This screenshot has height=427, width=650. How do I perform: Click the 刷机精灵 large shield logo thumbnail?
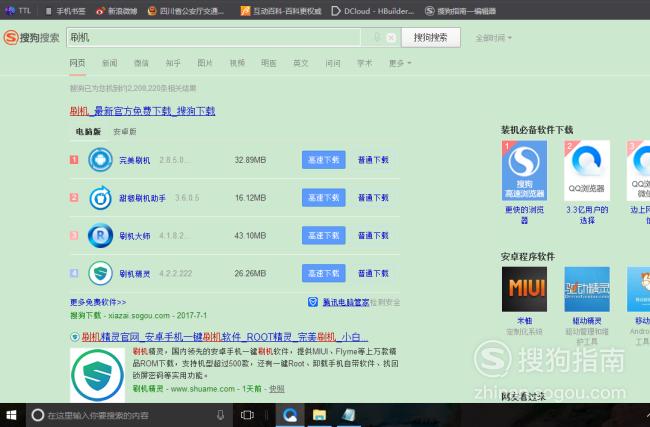tap(97, 375)
